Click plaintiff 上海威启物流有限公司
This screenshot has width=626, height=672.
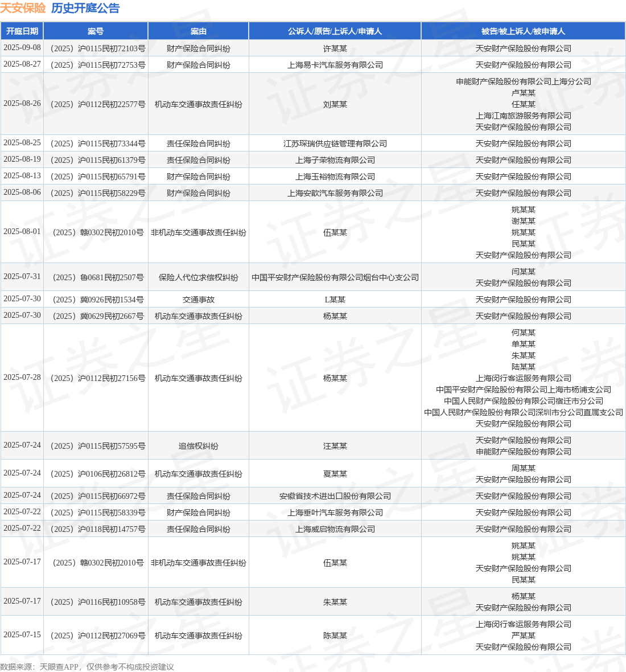pyautogui.click(x=335, y=529)
